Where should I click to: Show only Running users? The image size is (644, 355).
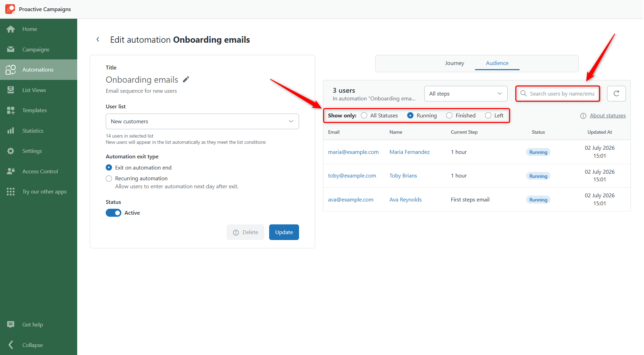[410, 116]
